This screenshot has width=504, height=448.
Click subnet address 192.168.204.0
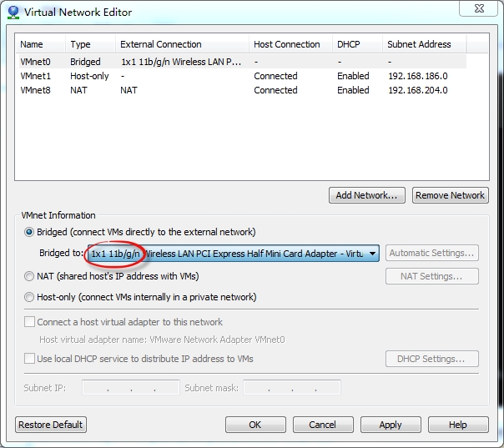(418, 90)
